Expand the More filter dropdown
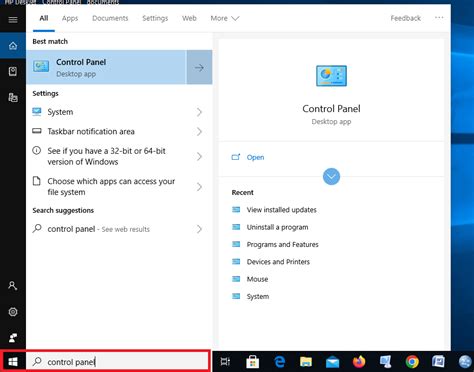Screen dimensions: 474x372 pyautogui.click(x=225, y=18)
